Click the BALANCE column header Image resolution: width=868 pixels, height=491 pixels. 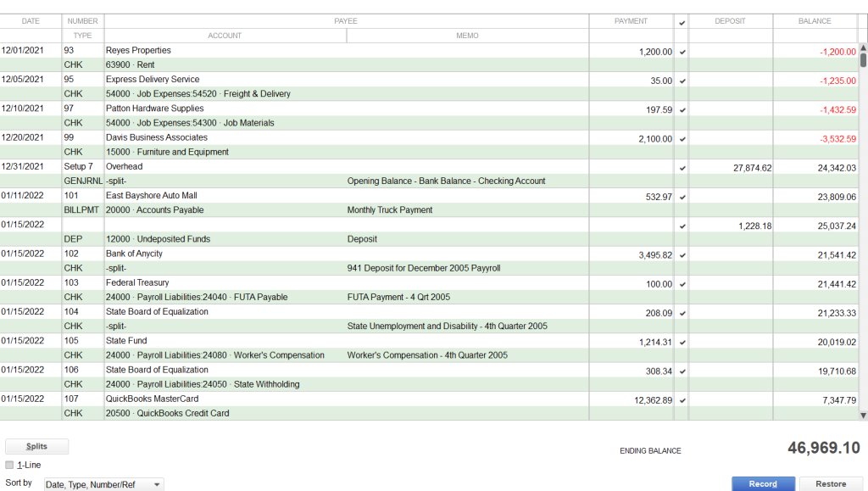(x=814, y=21)
